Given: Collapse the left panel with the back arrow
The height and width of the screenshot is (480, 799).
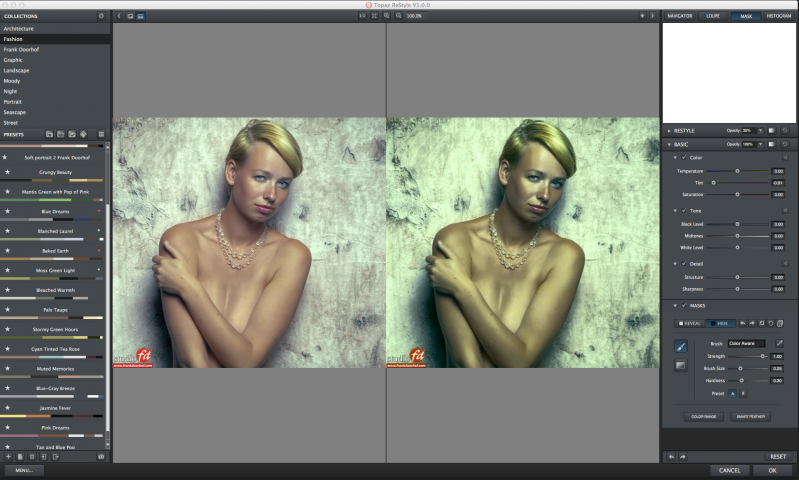Looking at the screenshot, I should (x=119, y=16).
